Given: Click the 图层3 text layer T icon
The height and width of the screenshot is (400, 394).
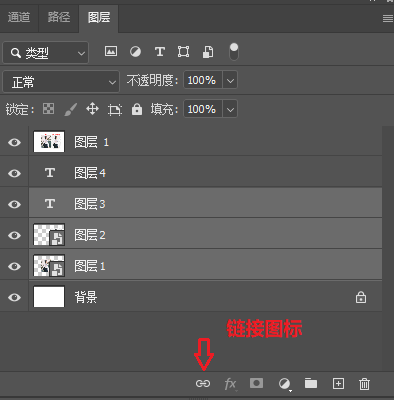Looking at the screenshot, I should point(50,203).
